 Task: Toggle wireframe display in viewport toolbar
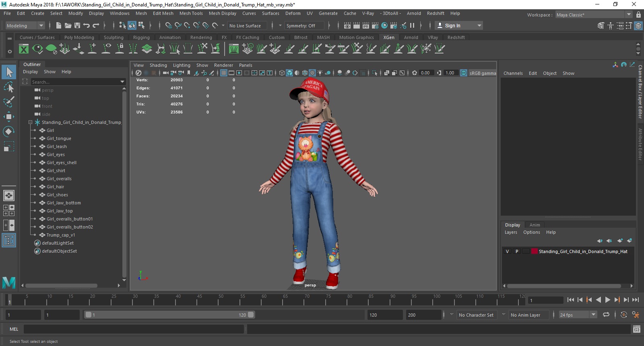click(282, 73)
